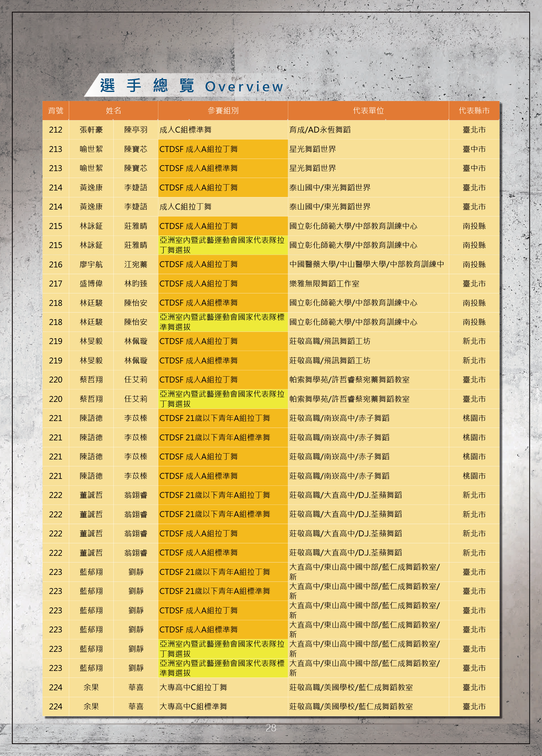
Task: Click the 參賽組別 column header
Action: pos(223,111)
